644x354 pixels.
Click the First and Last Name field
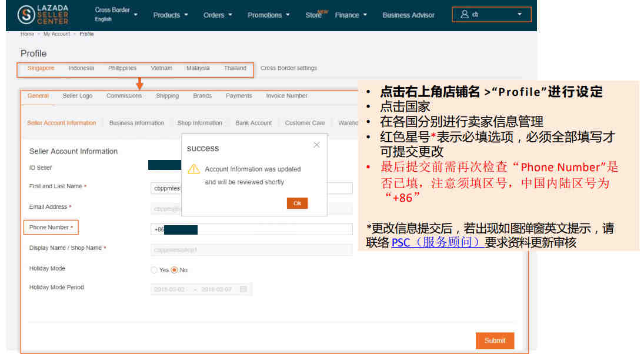click(x=251, y=188)
